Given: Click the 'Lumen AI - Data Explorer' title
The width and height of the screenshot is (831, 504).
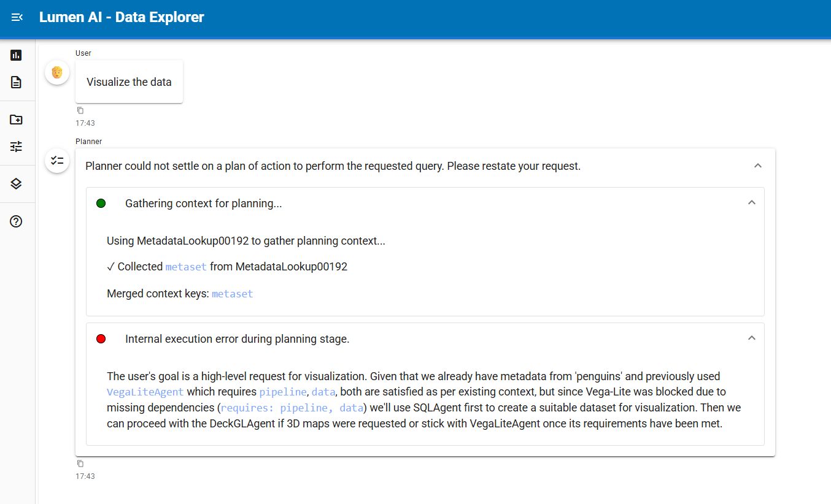Looking at the screenshot, I should pos(122,17).
